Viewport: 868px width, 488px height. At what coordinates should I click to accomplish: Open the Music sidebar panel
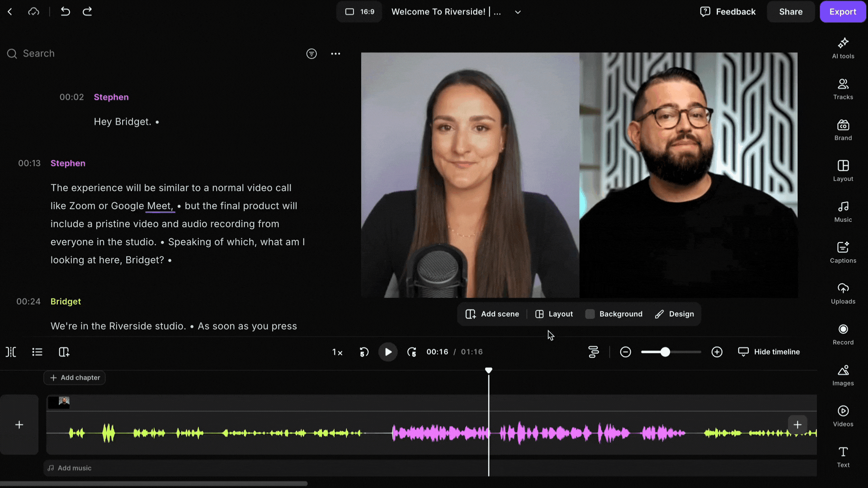click(843, 211)
